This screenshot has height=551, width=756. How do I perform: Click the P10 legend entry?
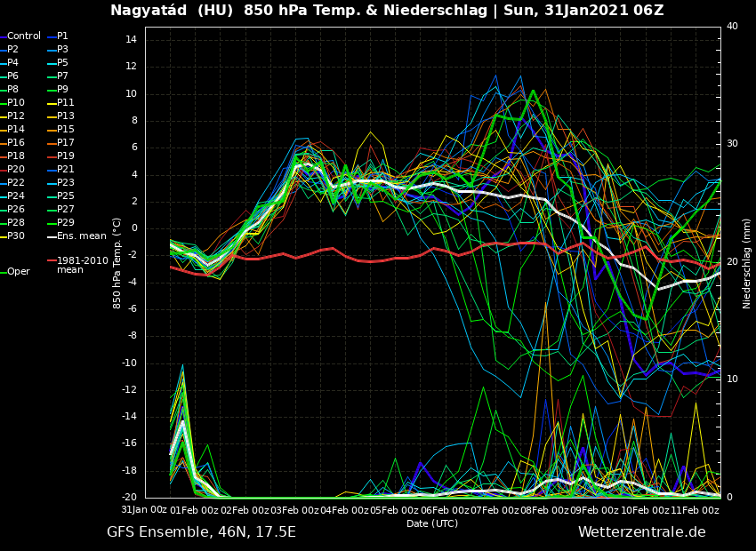[x=16, y=103]
